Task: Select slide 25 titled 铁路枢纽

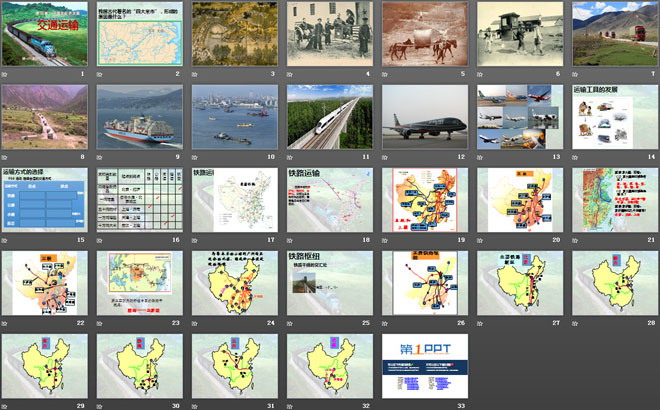Action: click(x=330, y=283)
